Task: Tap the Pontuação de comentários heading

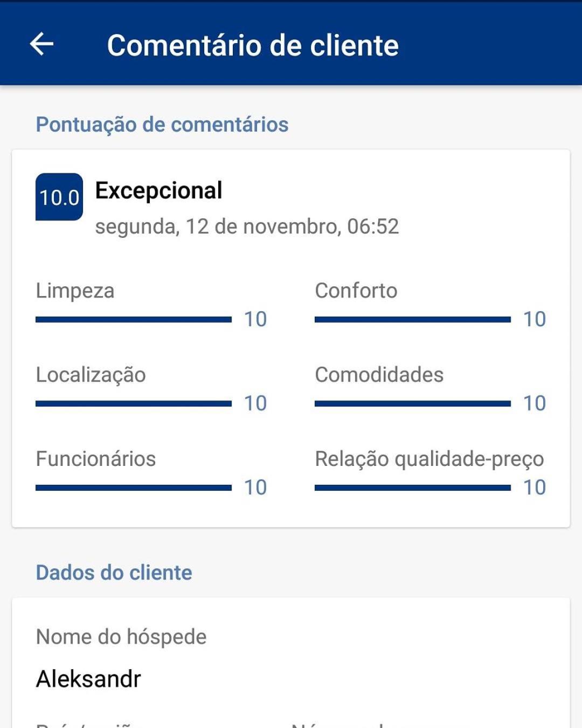Action: pyautogui.click(x=162, y=125)
